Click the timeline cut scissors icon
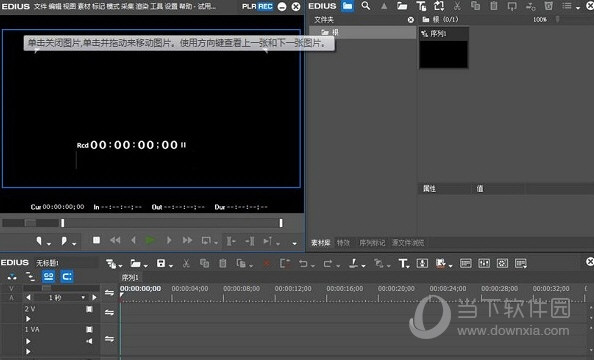The width and height of the screenshot is (594, 360). [x=186, y=263]
